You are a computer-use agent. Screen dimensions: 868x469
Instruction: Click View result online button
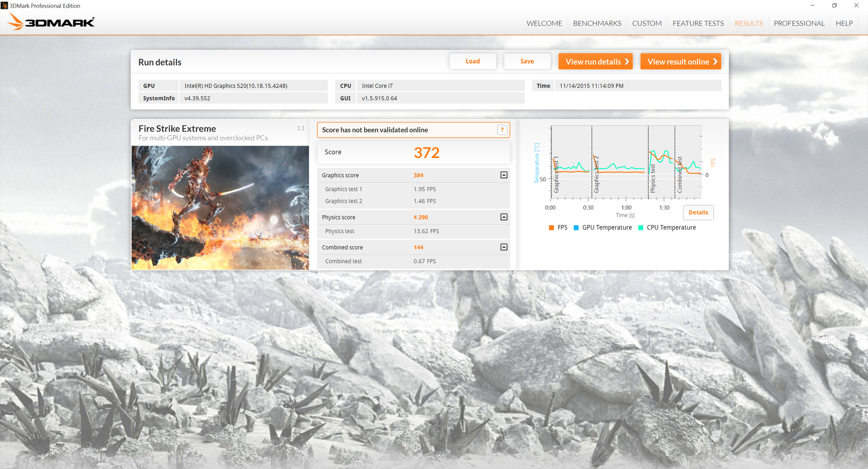click(680, 61)
